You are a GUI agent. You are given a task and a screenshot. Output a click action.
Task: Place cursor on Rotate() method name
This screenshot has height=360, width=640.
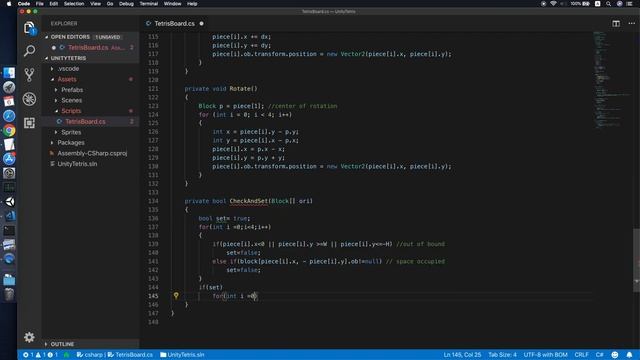coord(243,89)
